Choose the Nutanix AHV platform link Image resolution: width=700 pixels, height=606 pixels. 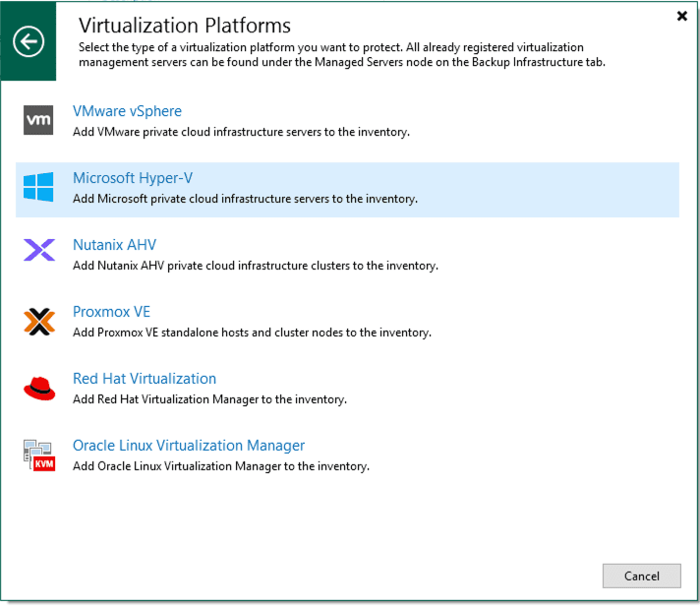click(114, 245)
